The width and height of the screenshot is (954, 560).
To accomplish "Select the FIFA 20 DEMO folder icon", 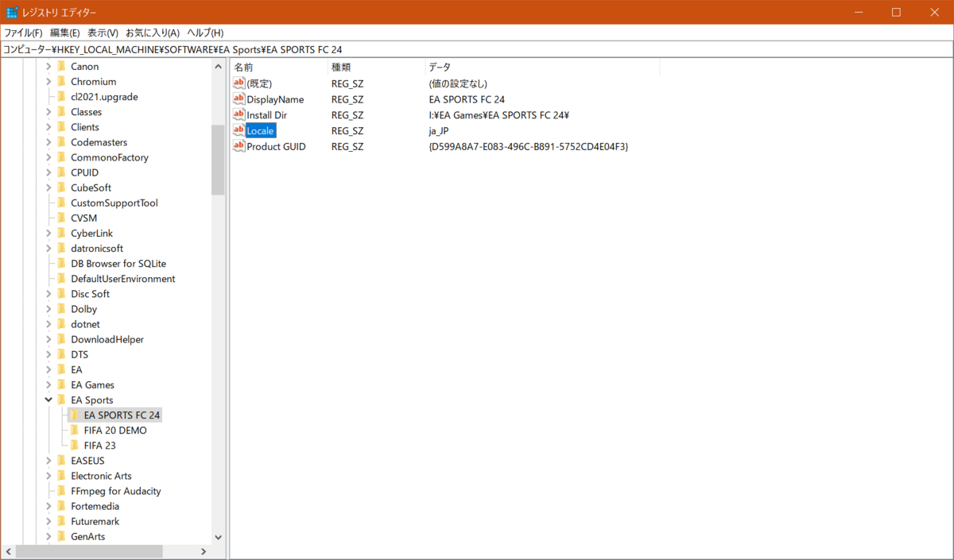I will coord(75,431).
